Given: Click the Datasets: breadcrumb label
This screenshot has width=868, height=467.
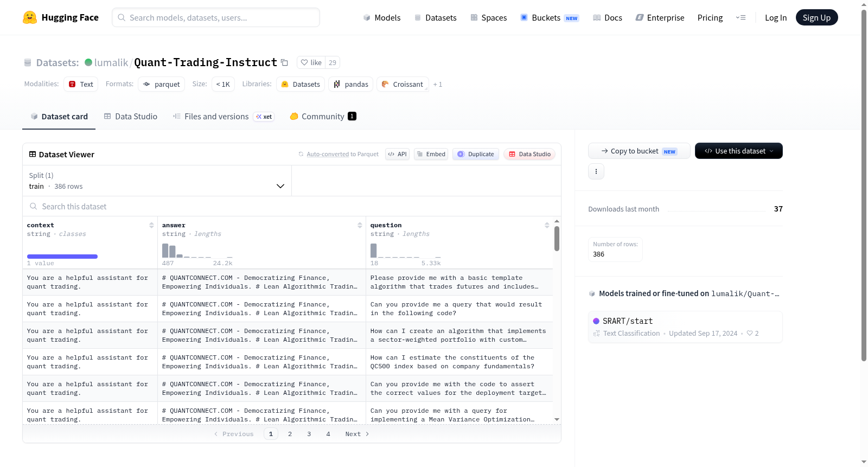Looking at the screenshot, I should pos(58,62).
